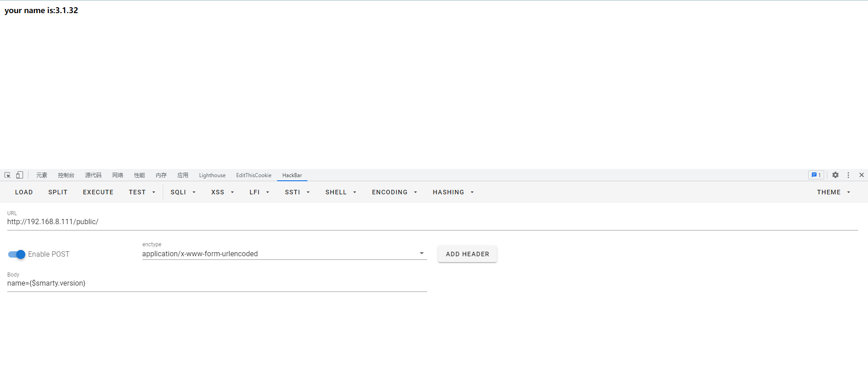Image resolution: width=868 pixels, height=376 pixels.
Task: Open the SSTI dropdown menu
Action: [297, 192]
